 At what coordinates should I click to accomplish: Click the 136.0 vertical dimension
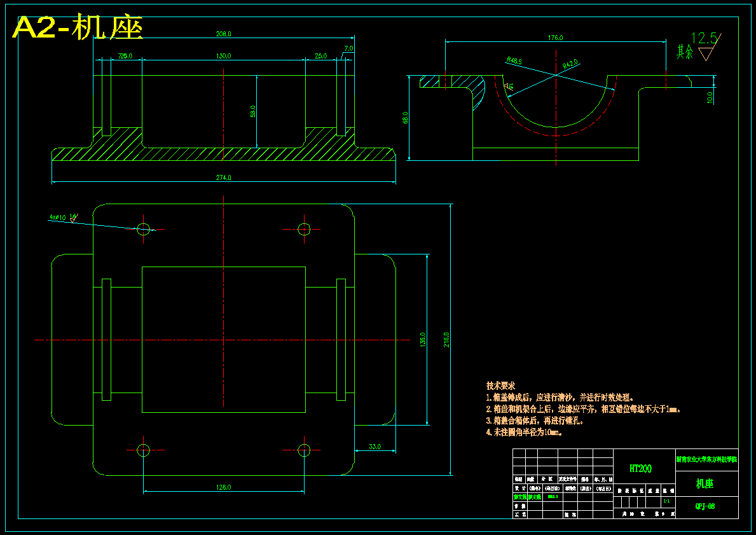click(x=423, y=340)
